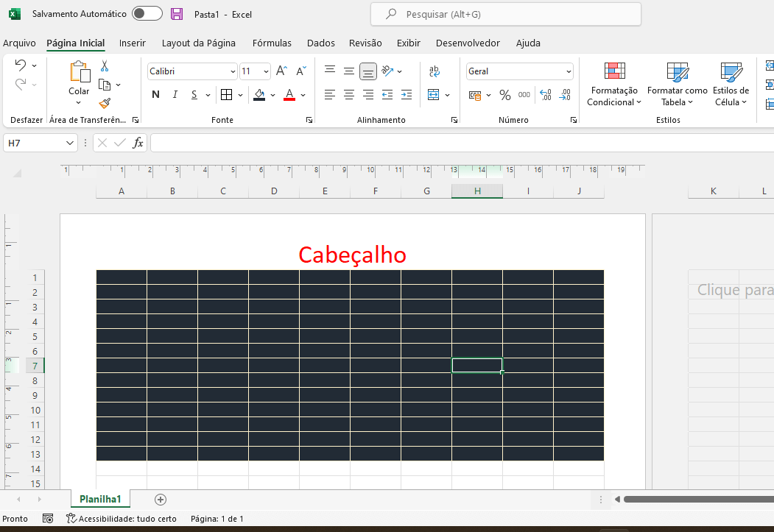The height and width of the screenshot is (532, 774).
Task: Center text horizontally
Action: [348, 95]
